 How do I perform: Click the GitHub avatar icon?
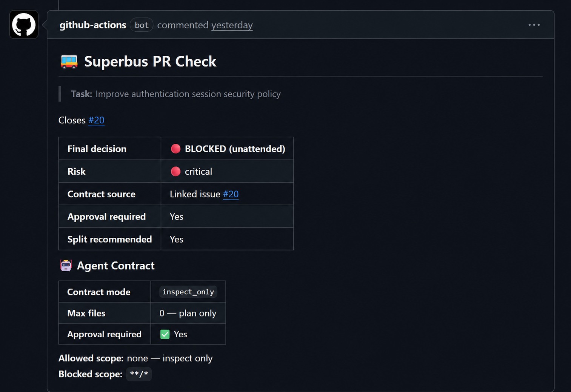[24, 25]
